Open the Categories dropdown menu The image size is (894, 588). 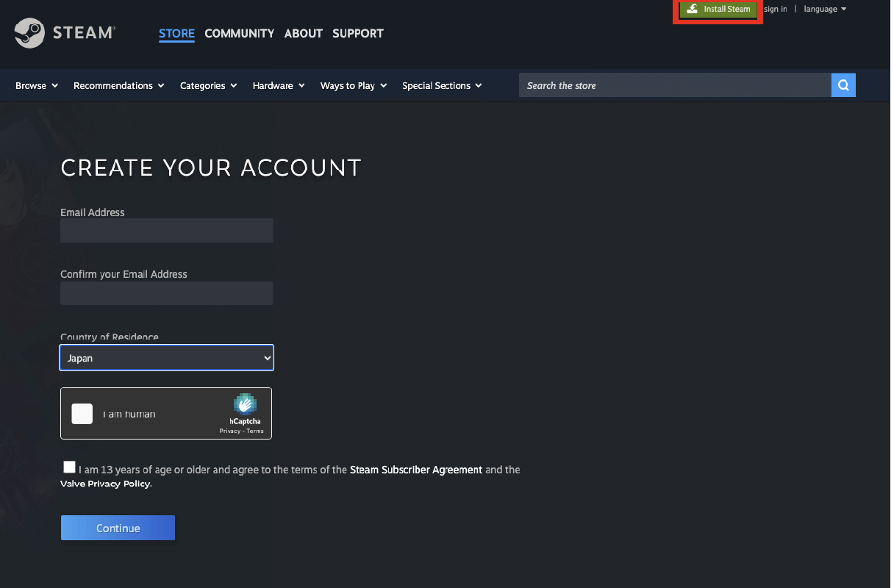(208, 86)
